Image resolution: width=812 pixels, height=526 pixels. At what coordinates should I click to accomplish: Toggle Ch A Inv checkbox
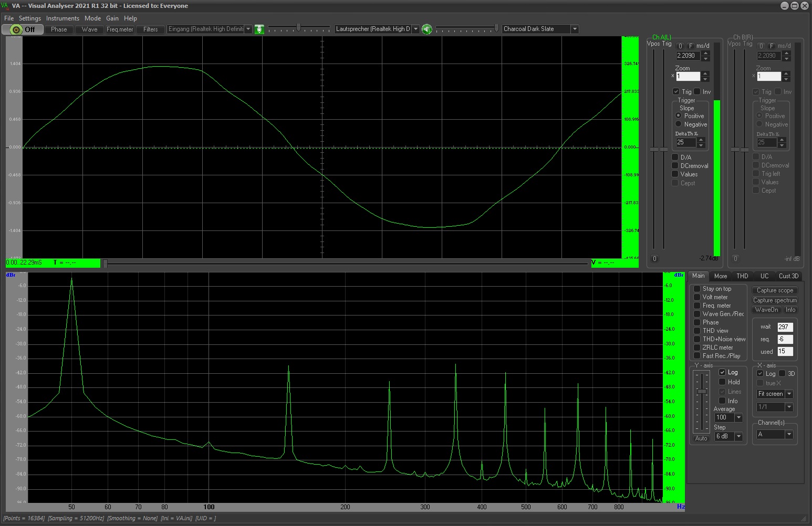tap(697, 91)
